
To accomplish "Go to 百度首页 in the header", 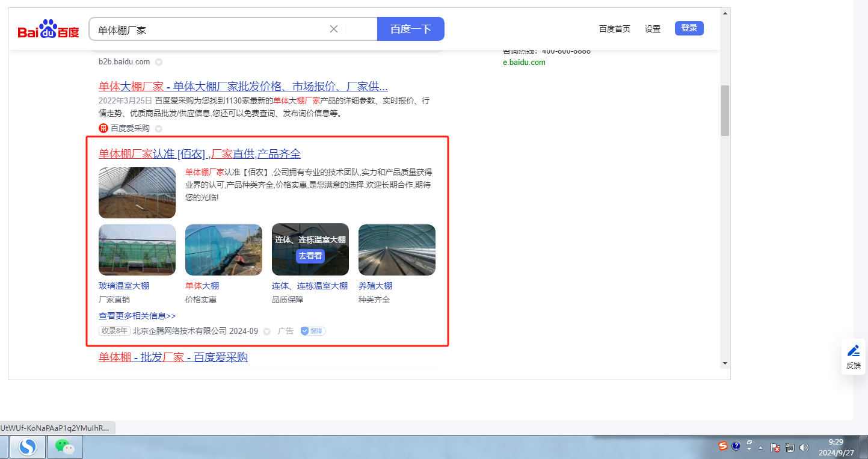I will (614, 29).
